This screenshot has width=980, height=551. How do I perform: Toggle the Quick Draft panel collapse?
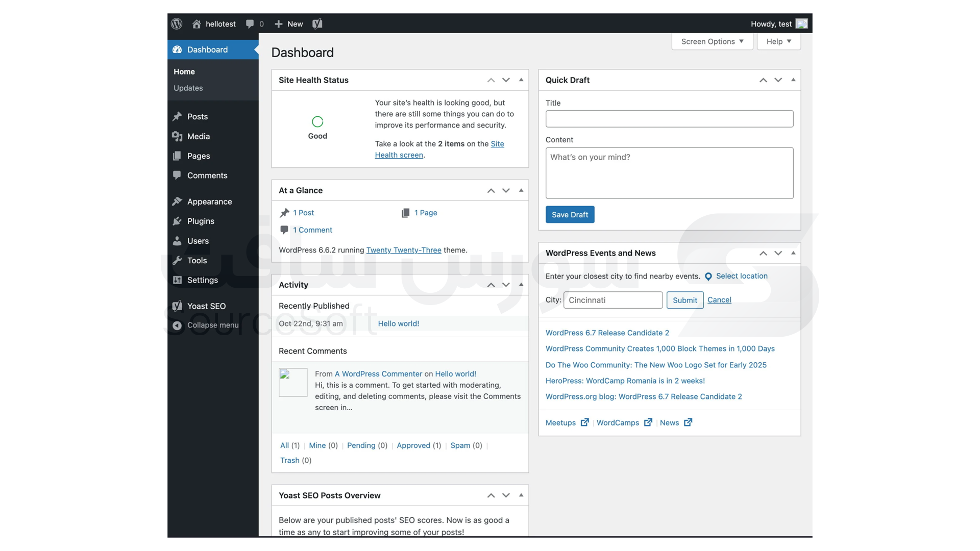coord(793,80)
